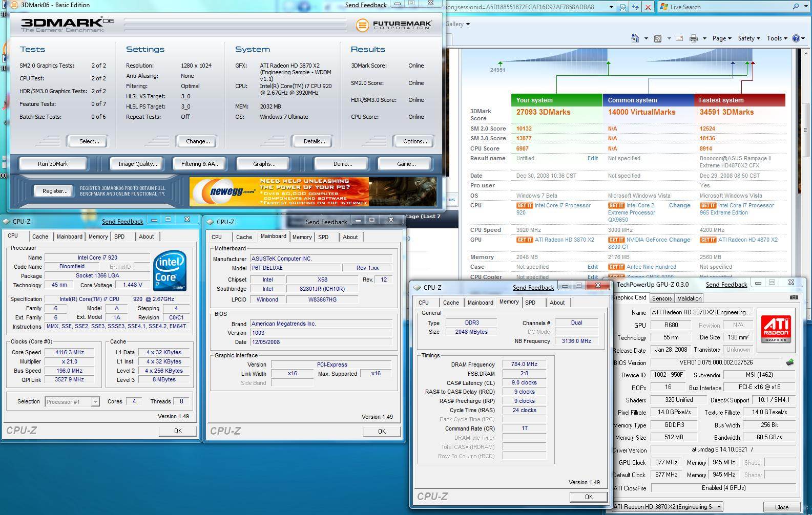Click the GET IT badge beside ATI Radeon HD 4870 X2

[708, 240]
